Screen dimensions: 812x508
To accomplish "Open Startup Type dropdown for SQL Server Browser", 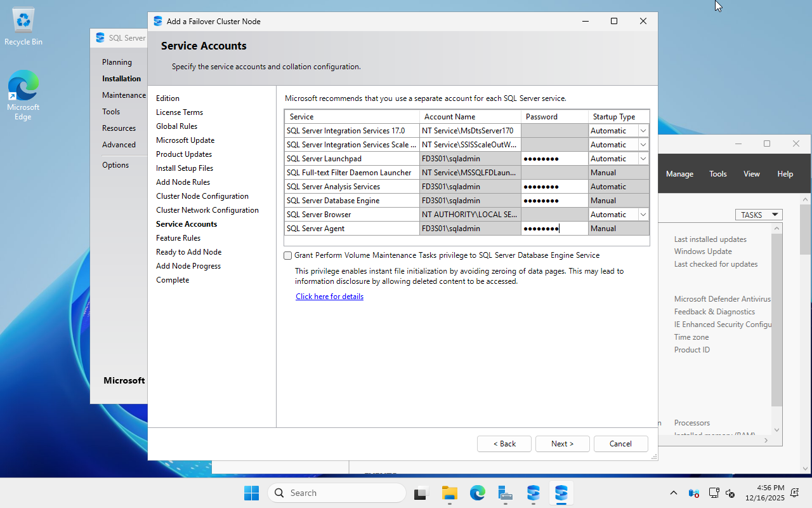I will 643,215.
